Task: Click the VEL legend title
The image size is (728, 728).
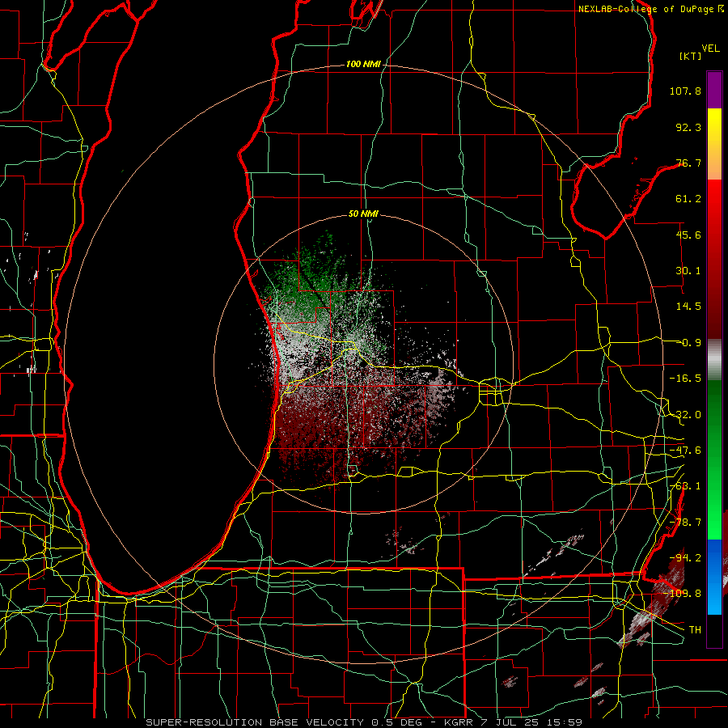Action: [710, 49]
